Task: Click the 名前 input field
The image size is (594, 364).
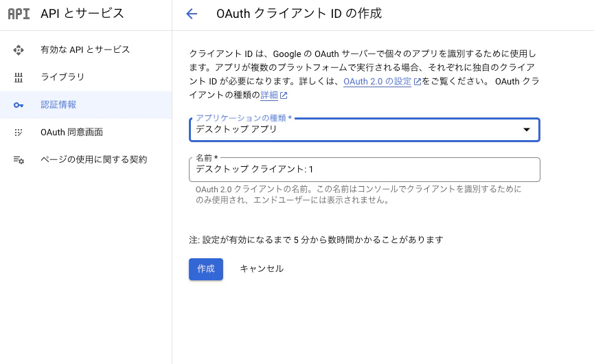Action: [x=365, y=170]
